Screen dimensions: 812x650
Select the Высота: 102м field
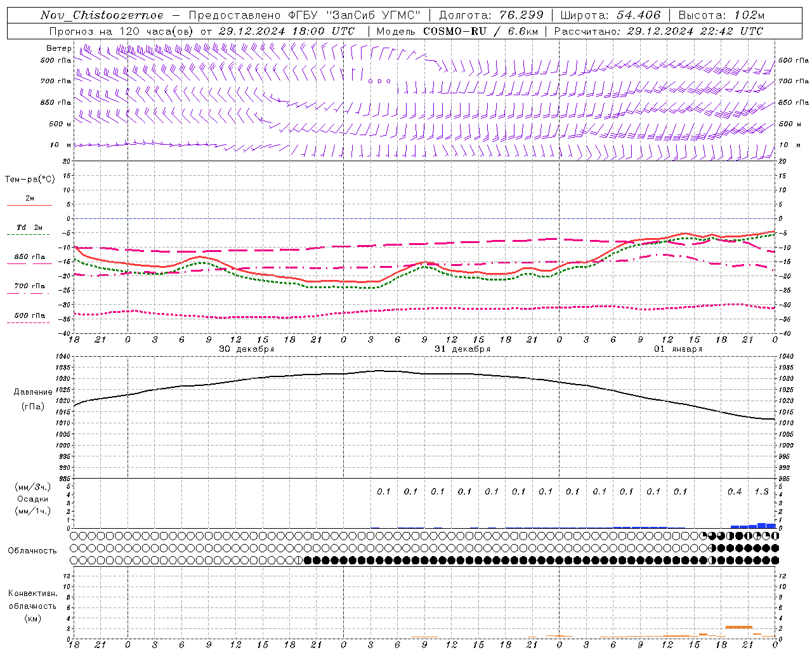point(721,15)
